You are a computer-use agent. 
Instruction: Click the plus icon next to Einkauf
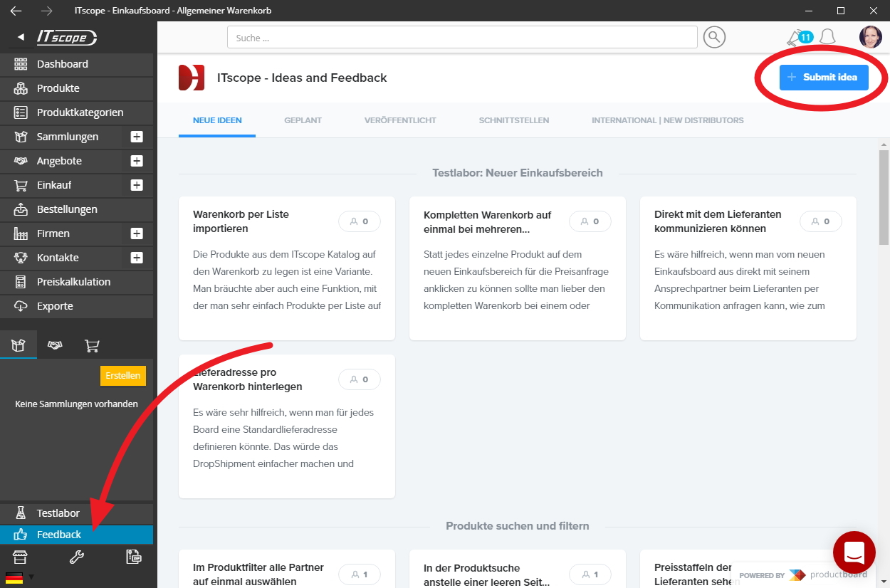click(x=137, y=185)
